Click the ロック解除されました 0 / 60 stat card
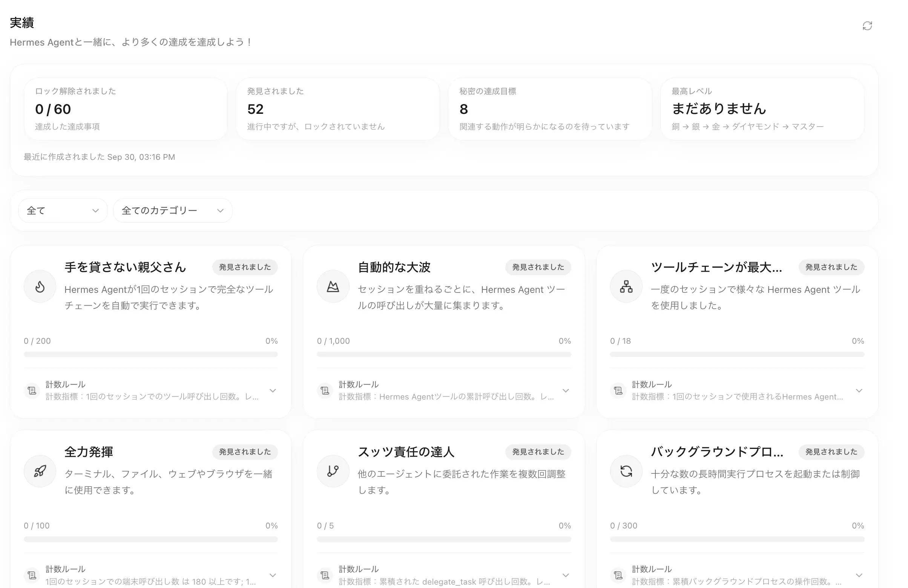 click(126, 109)
